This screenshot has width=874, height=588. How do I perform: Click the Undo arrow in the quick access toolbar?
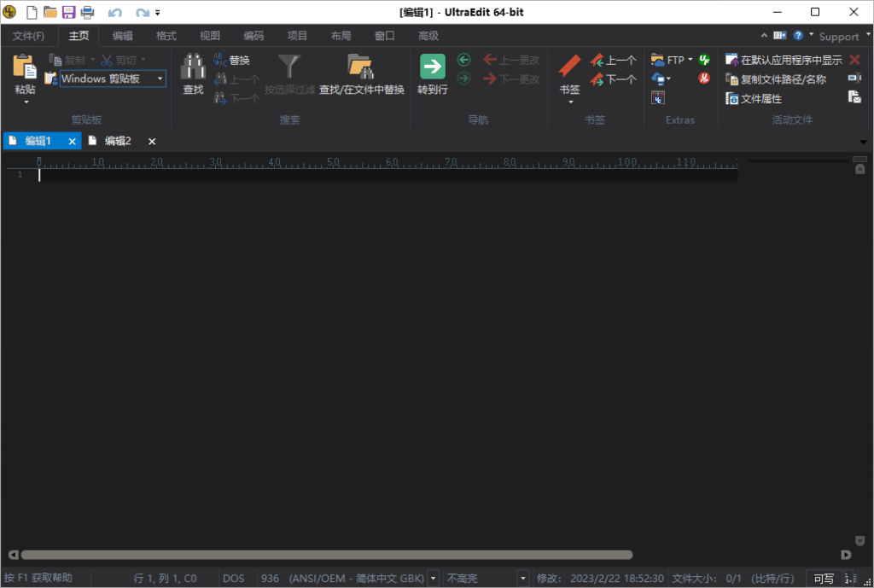pos(115,12)
